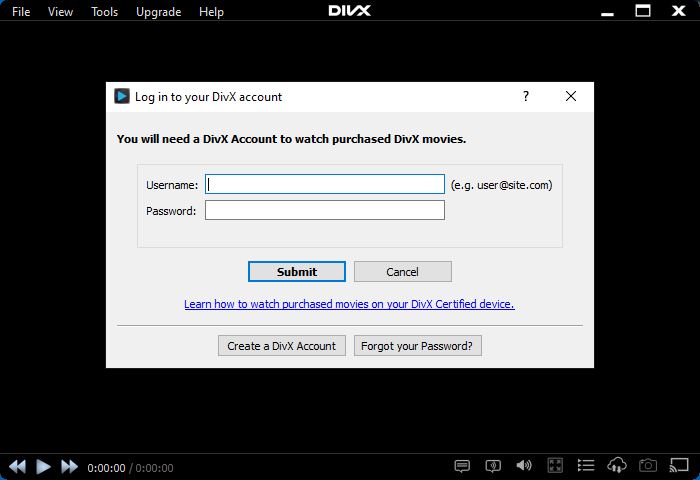The image size is (700, 480).
Task: Click the volume speaker icon
Action: click(524, 466)
